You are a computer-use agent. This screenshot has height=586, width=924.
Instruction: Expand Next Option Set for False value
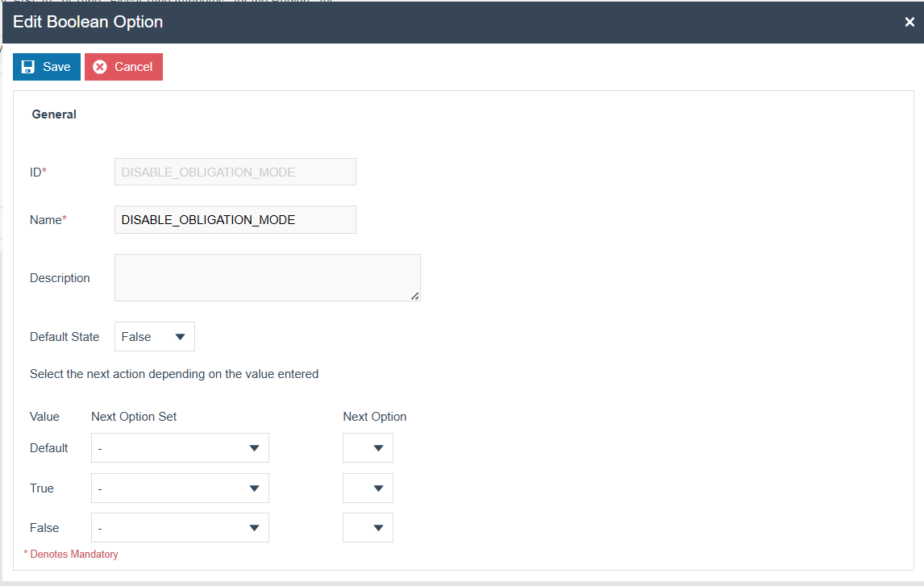180,528
